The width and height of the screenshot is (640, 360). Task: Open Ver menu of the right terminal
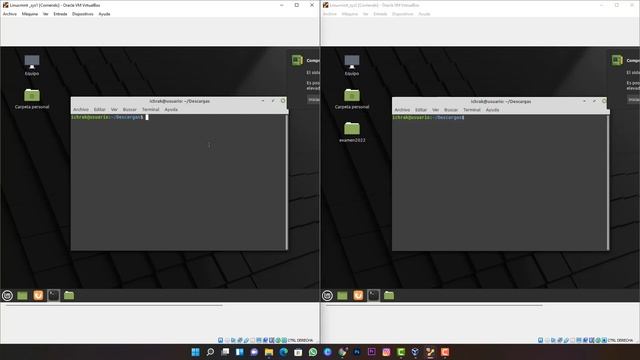pyautogui.click(x=436, y=110)
